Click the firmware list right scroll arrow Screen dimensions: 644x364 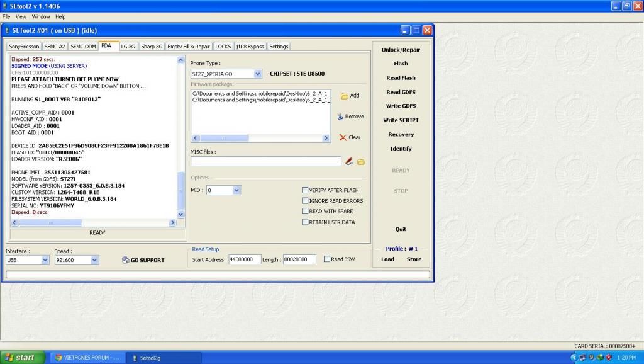point(326,138)
